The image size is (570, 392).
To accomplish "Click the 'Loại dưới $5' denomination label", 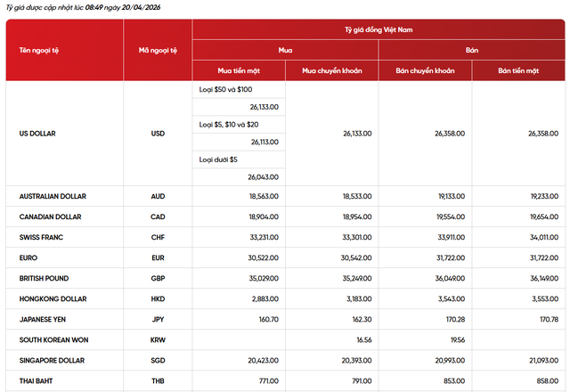I will 218,160.
